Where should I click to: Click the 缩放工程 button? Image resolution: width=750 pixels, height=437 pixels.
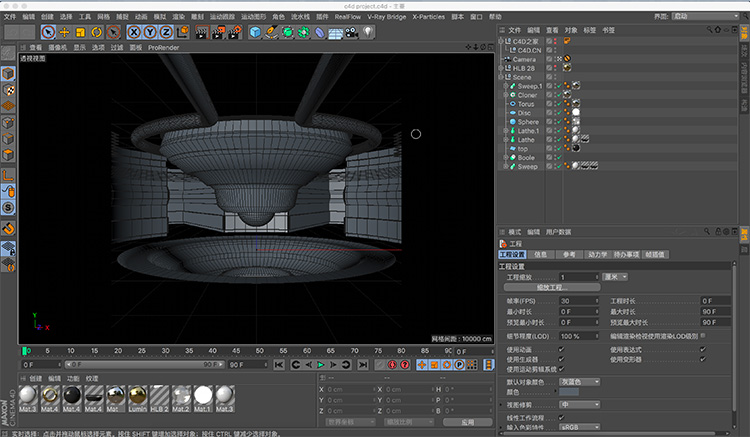[x=552, y=287]
